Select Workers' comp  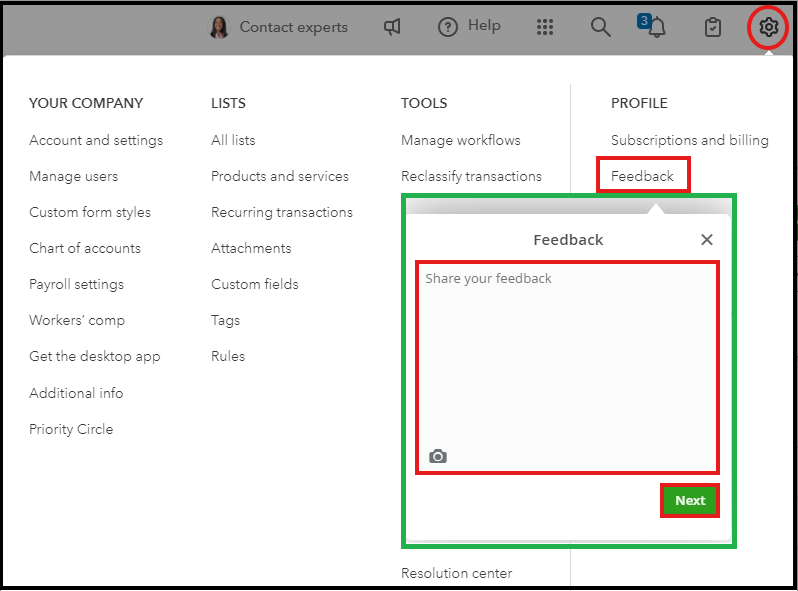pyautogui.click(x=77, y=320)
